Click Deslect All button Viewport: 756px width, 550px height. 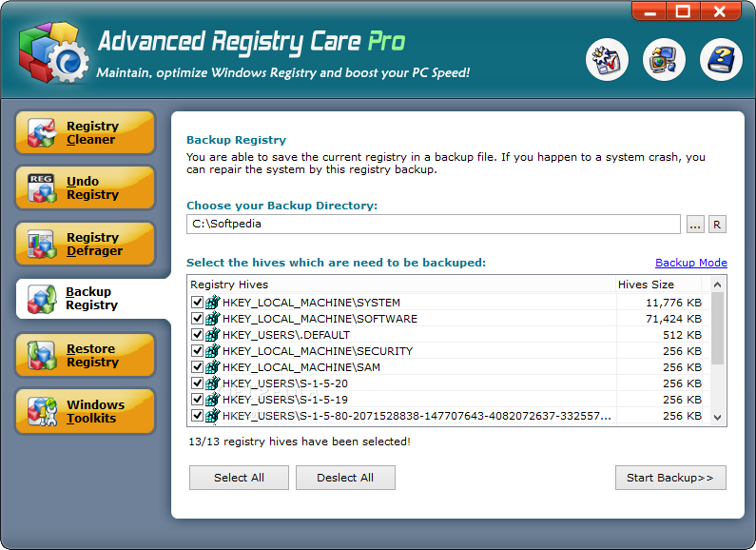pyautogui.click(x=345, y=478)
